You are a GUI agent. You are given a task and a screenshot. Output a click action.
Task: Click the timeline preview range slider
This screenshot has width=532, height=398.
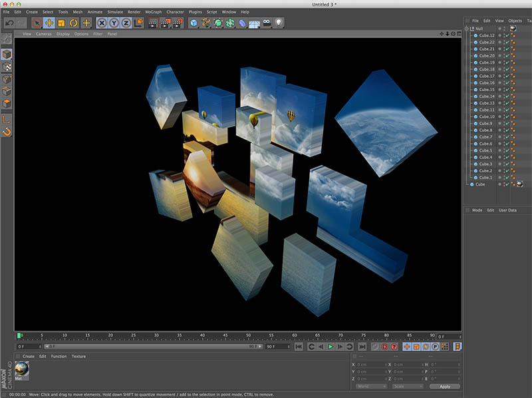(x=154, y=347)
